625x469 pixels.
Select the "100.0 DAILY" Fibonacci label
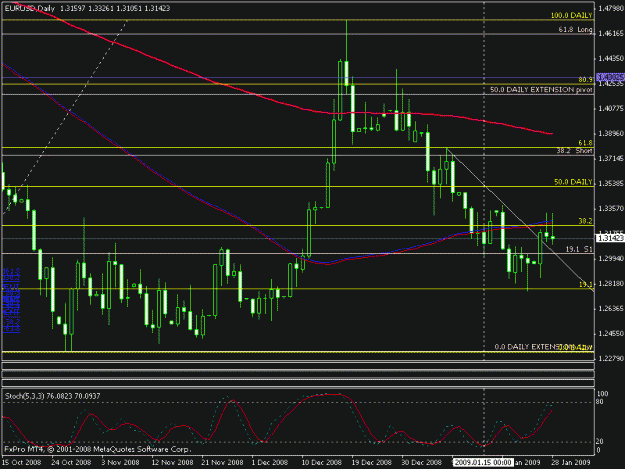click(571, 16)
